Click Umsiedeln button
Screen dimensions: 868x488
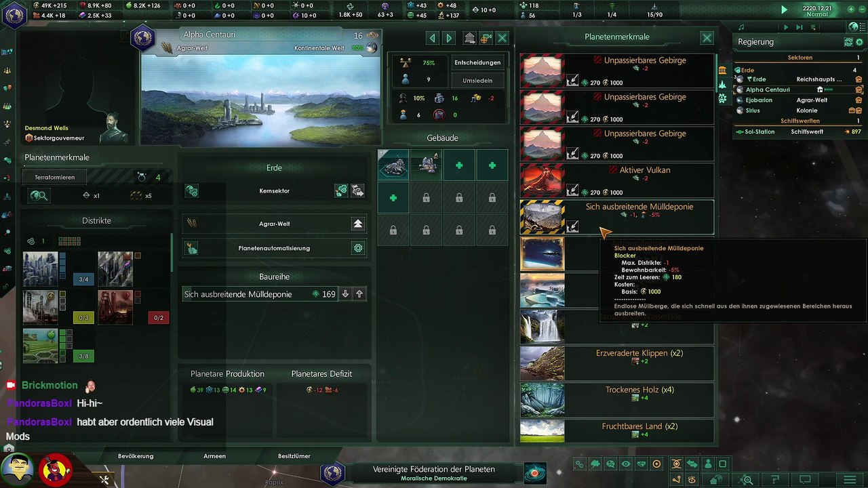(478, 81)
